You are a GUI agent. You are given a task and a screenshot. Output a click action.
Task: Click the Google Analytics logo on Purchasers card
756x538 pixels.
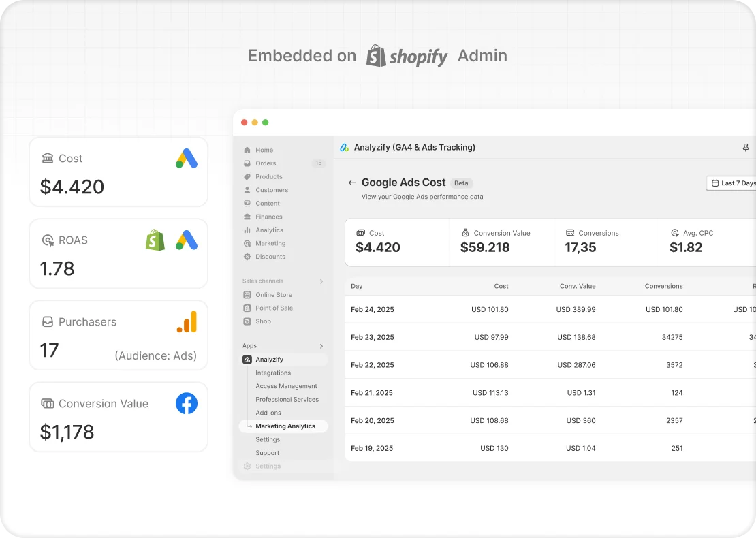pyautogui.click(x=187, y=321)
